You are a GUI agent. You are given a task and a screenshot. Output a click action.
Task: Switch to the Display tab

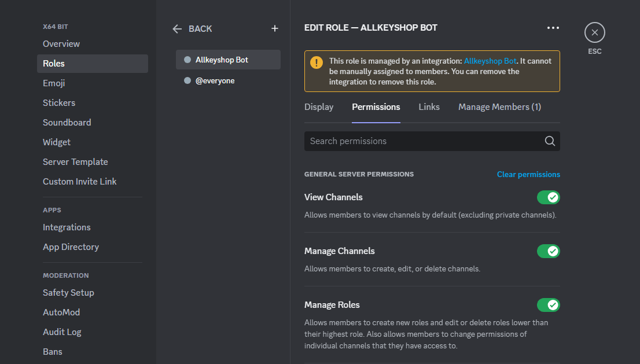[319, 107]
